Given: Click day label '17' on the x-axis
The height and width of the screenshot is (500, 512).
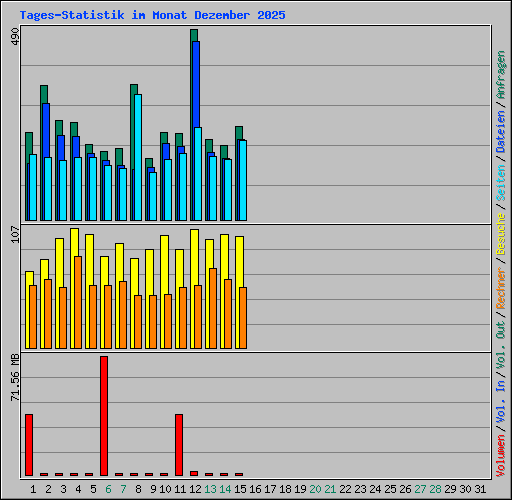Looking at the screenshot, I should [270, 489].
